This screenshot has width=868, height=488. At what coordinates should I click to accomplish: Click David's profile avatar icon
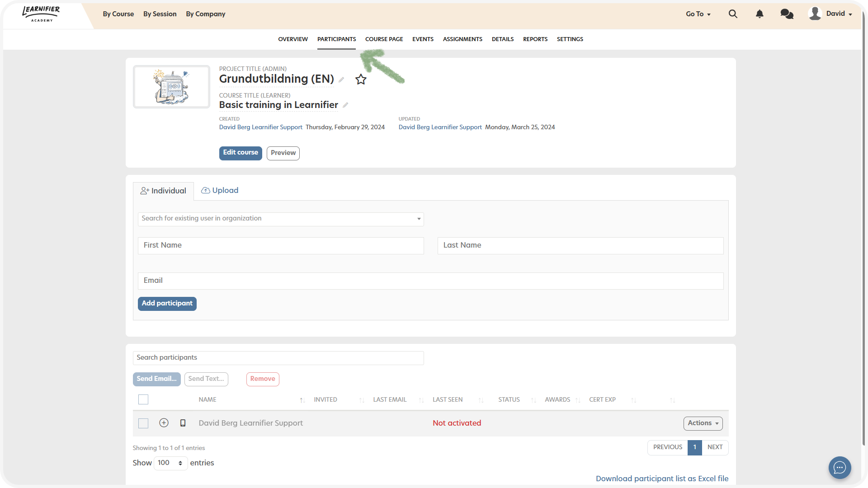[x=815, y=14]
